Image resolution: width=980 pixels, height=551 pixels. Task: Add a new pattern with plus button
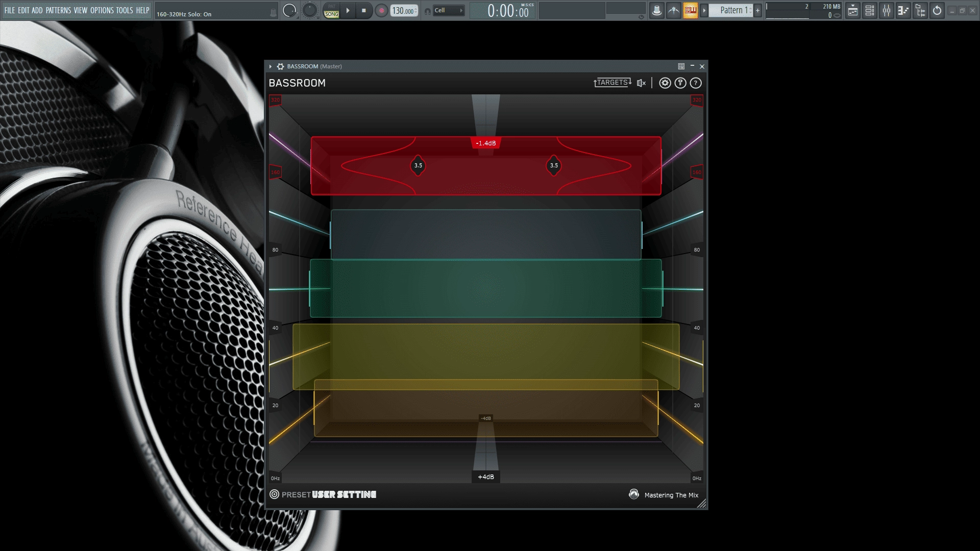pos(758,10)
